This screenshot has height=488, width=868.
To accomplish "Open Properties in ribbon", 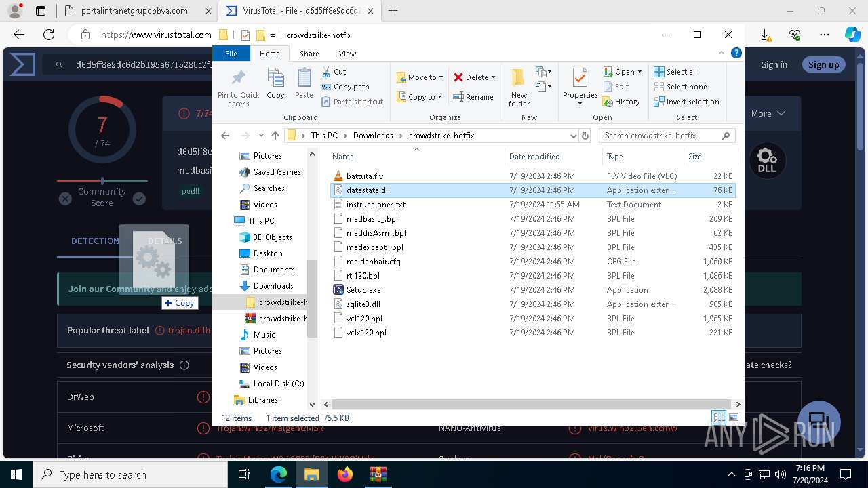I will (x=580, y=86).
